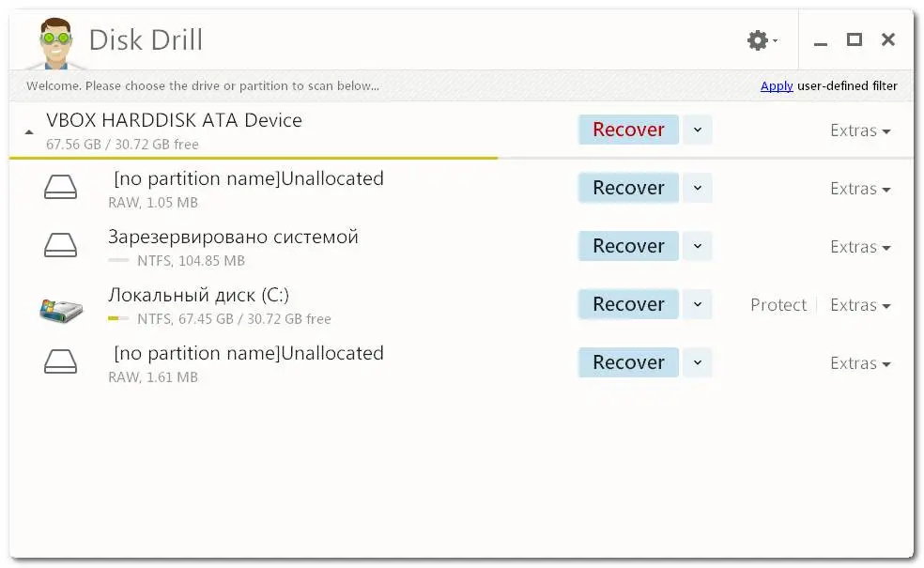Open the settings gear menu
924x568 pixels.
(762, 40)
